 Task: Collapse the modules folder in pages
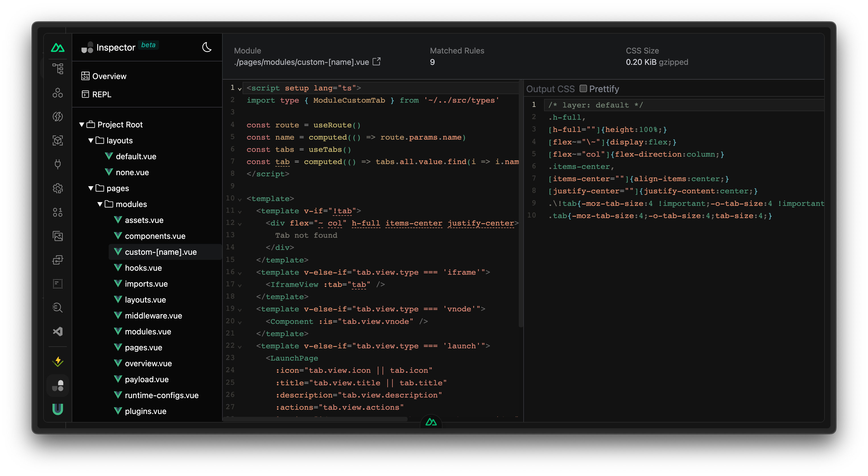tap(100, 204)
